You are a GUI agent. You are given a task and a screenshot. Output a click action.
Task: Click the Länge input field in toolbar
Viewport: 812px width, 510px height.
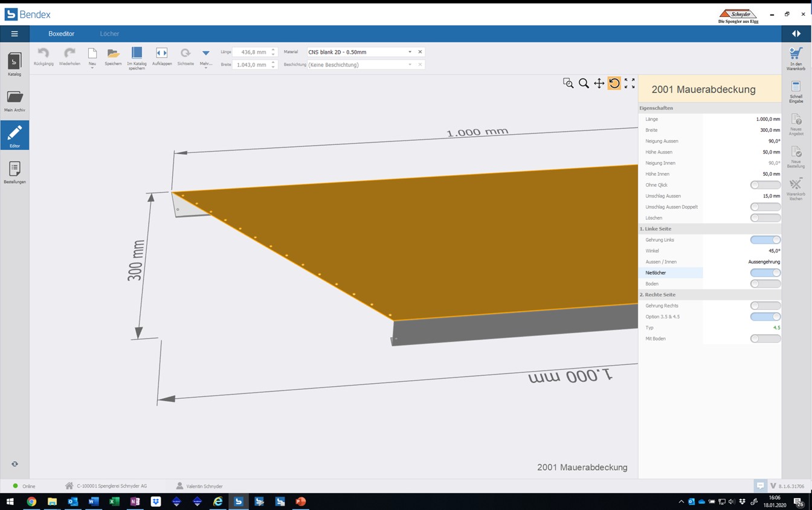(251, 52)
